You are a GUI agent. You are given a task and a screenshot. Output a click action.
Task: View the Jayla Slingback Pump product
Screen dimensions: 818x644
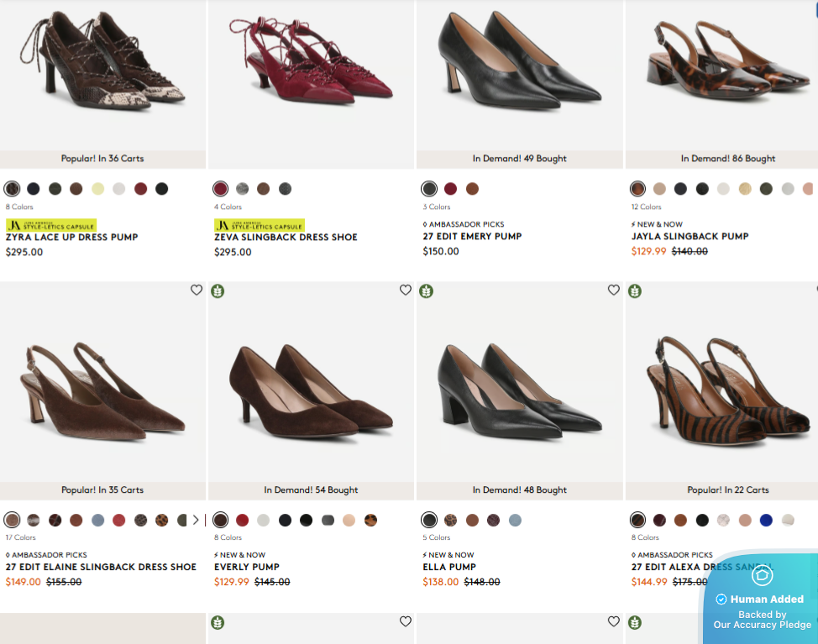click(690, 236)
